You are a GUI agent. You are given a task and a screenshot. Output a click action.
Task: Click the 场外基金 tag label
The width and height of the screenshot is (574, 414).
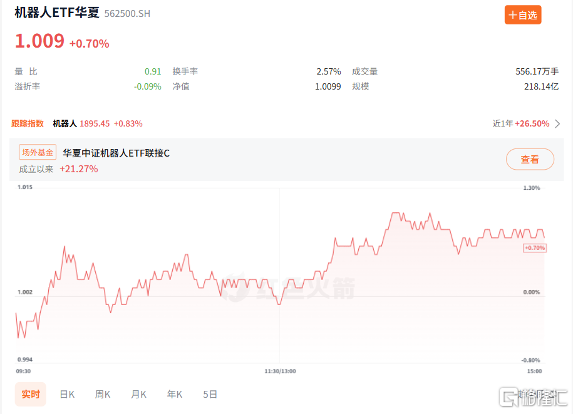click(x=38, y=152)
